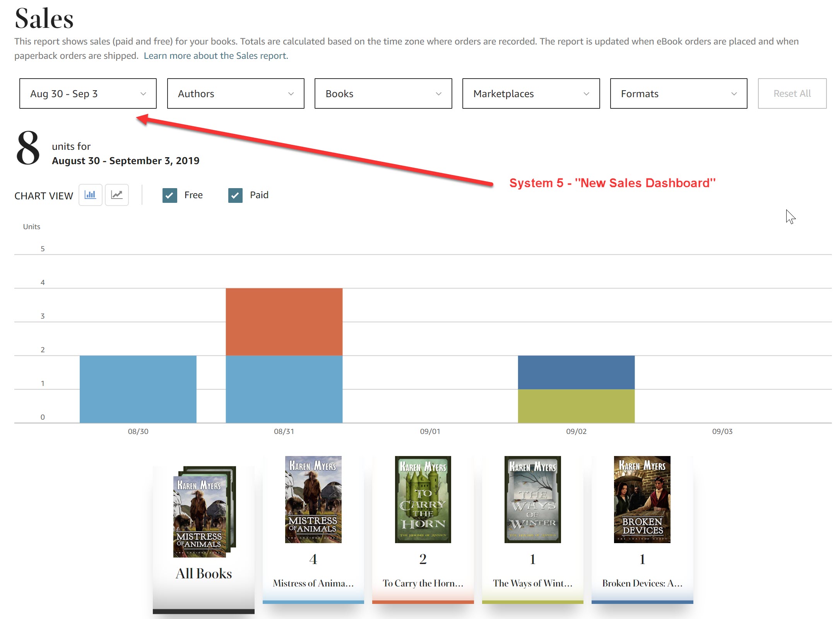Expand the Authors filter dropdown

(235, 93)
